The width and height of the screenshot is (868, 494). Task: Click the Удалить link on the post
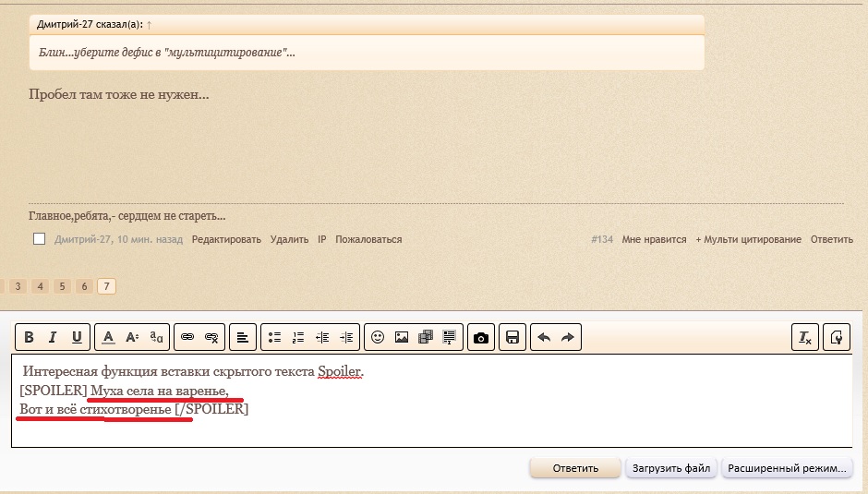(x=290, y=239)
